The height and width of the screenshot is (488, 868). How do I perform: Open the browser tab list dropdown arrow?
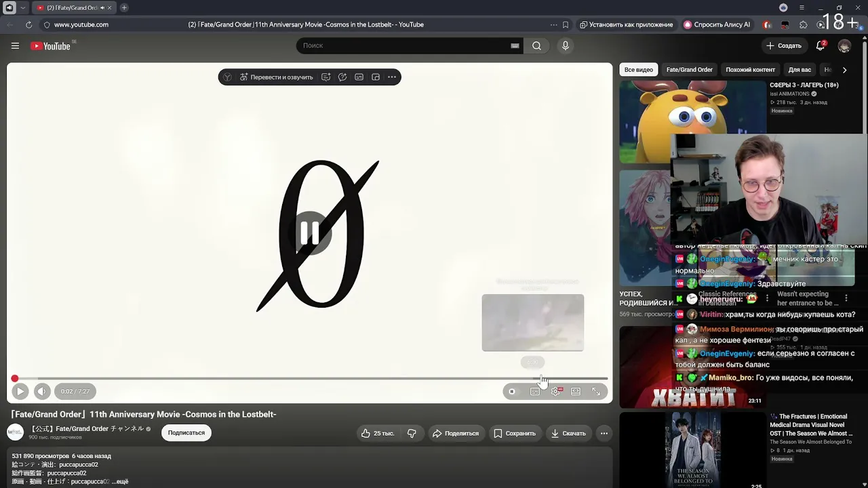coord(23,7)
